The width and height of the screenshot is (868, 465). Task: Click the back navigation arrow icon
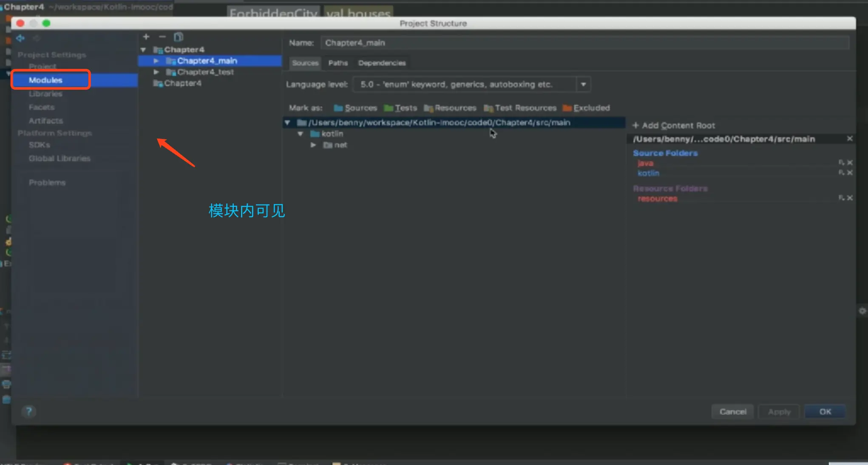click(20, 38)
